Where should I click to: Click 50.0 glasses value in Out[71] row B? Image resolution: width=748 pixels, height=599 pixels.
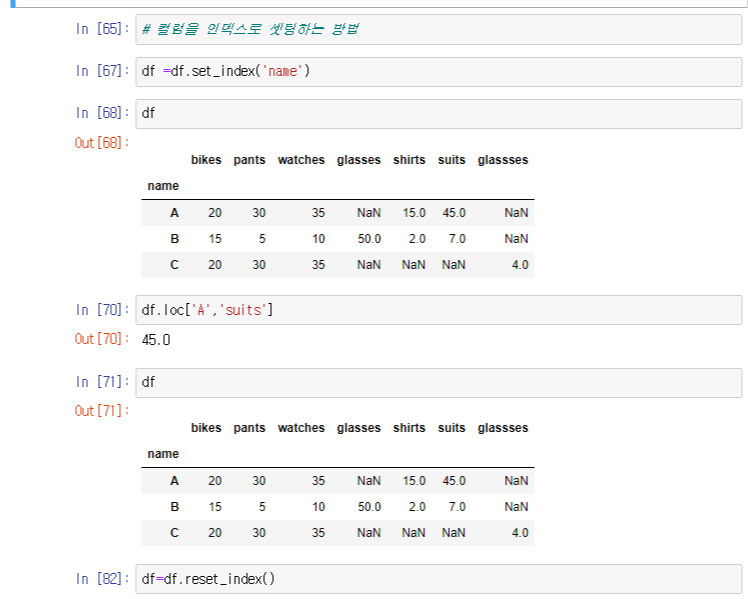pyautogui.click(x=370, y=506)
